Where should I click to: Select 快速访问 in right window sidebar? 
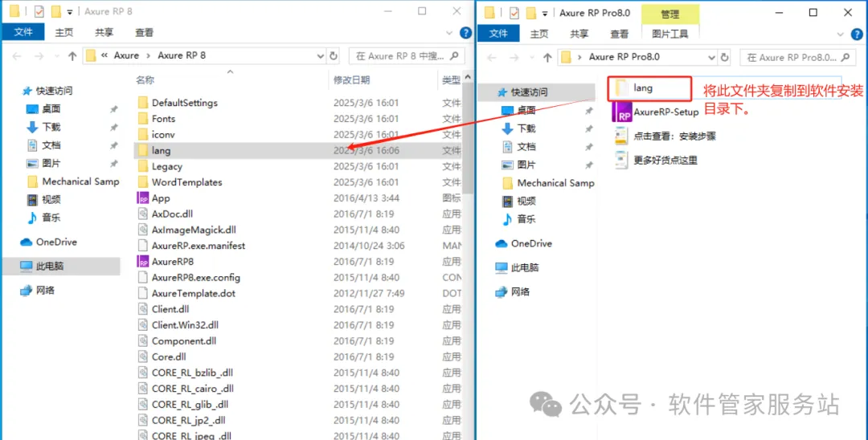pyautogui.click(x=535, y=92)
